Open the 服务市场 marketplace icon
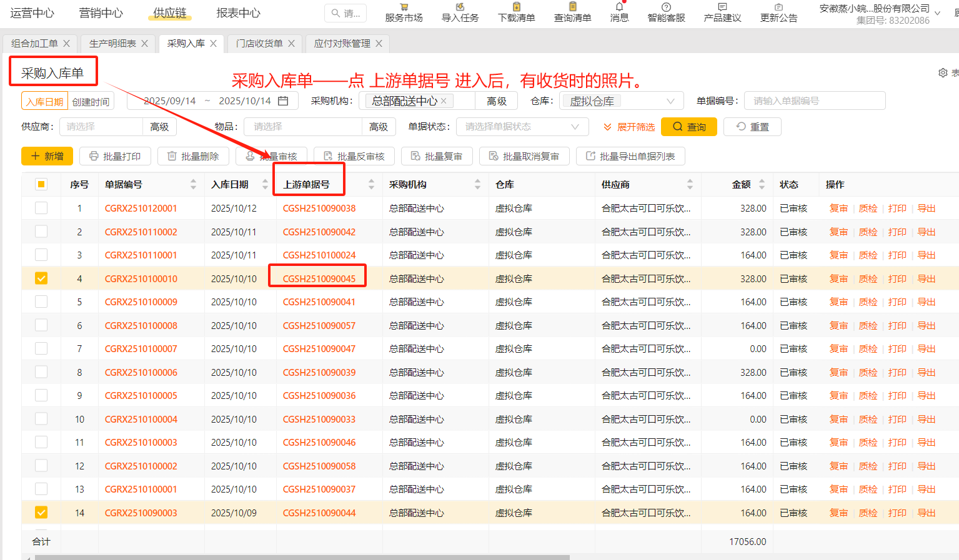The image size is (959, 560). 404,12
